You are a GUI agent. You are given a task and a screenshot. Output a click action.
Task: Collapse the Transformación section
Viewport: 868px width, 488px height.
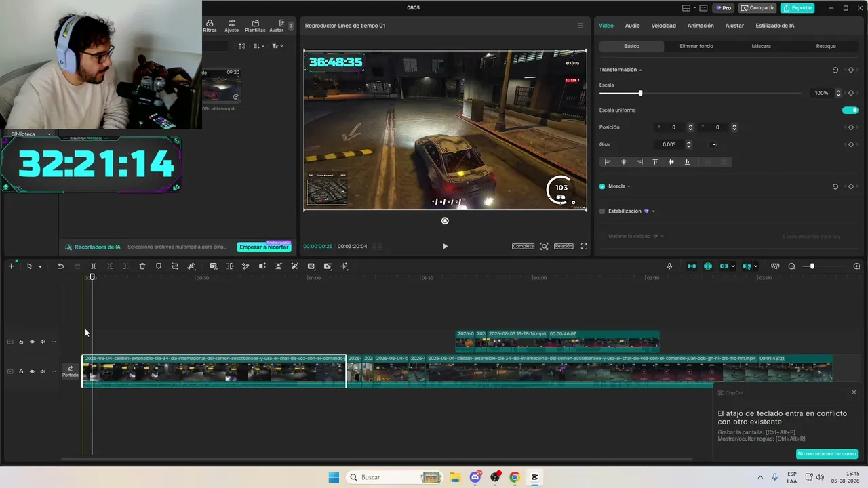tap(640, 70)
